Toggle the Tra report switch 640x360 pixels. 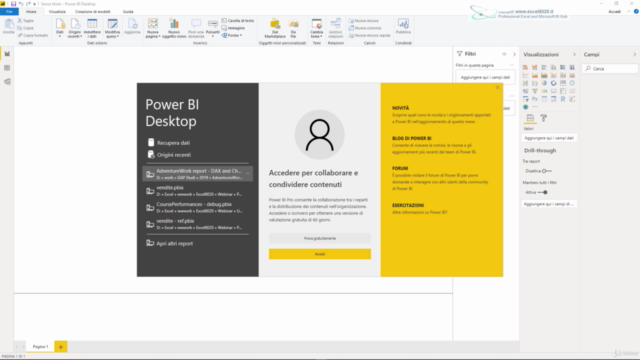[x=547, y=171]
